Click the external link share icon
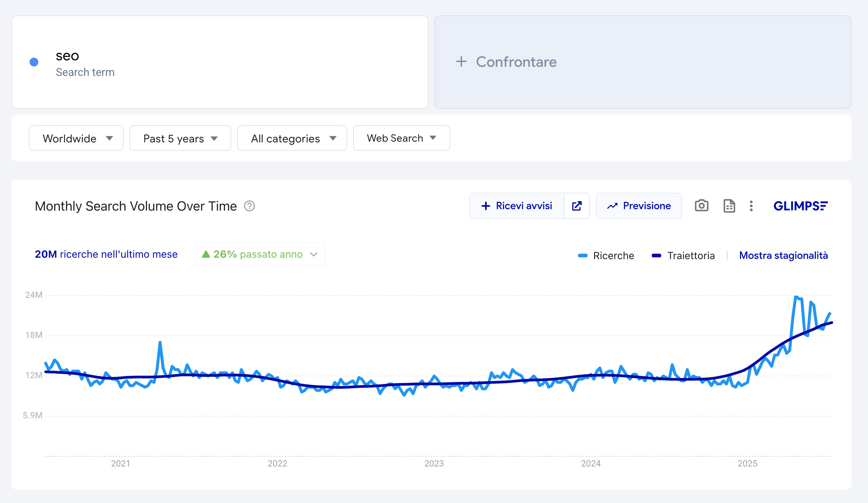This screenshot has height=503, width=868. [577, 206]
